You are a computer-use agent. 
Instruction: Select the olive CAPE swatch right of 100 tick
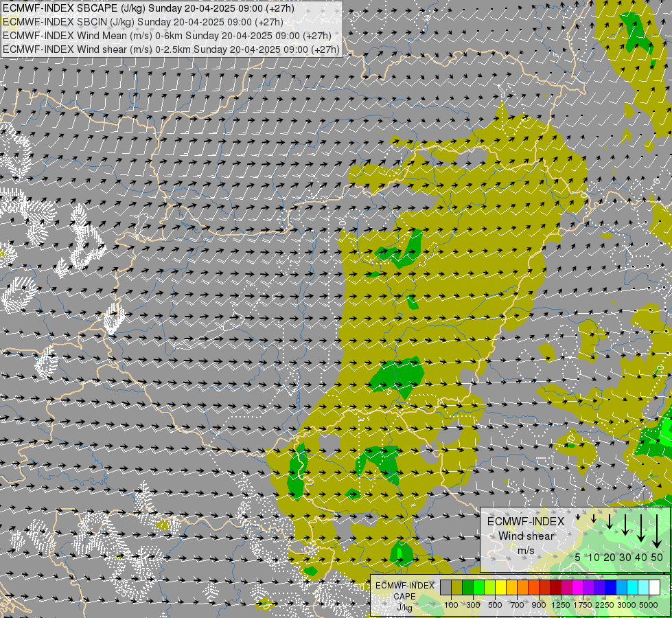(457, 587)
